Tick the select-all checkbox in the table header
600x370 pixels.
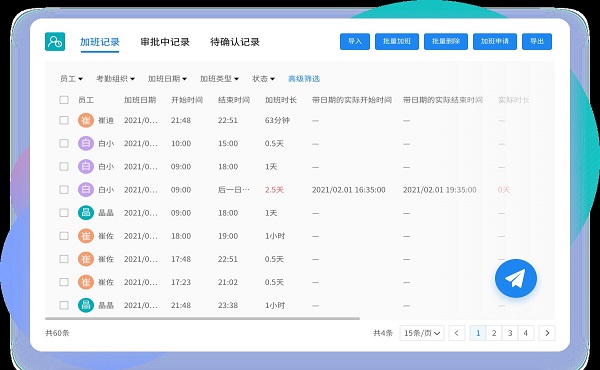click(x=64, y=100)
